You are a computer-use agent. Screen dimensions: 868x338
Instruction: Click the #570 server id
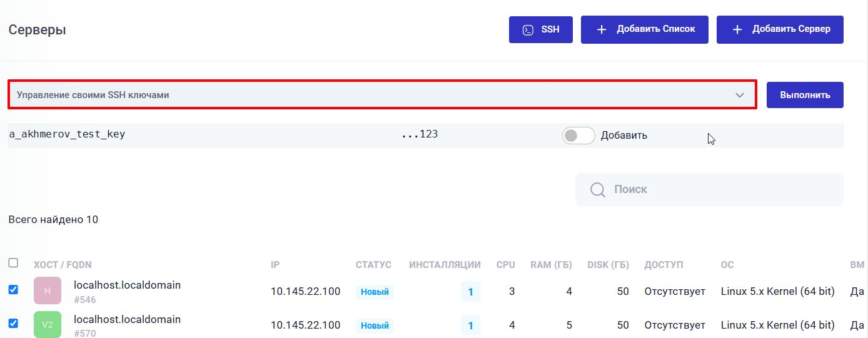point(85,334)
